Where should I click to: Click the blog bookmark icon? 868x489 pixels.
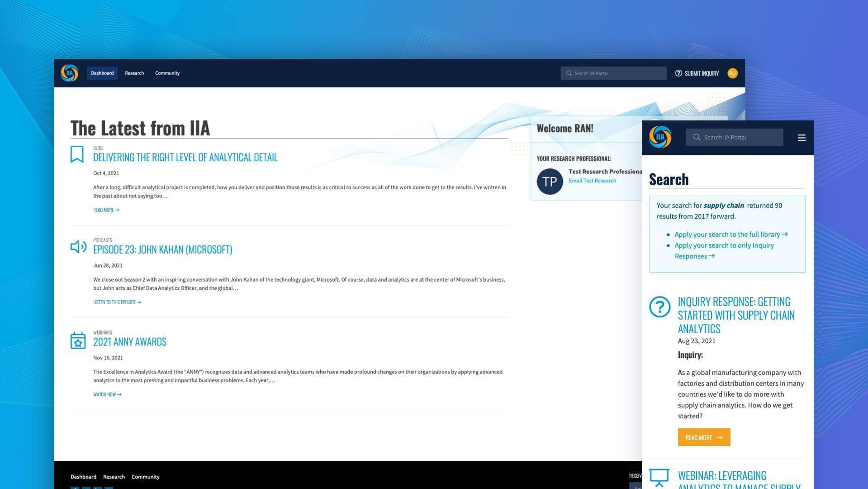click(77, 154)
